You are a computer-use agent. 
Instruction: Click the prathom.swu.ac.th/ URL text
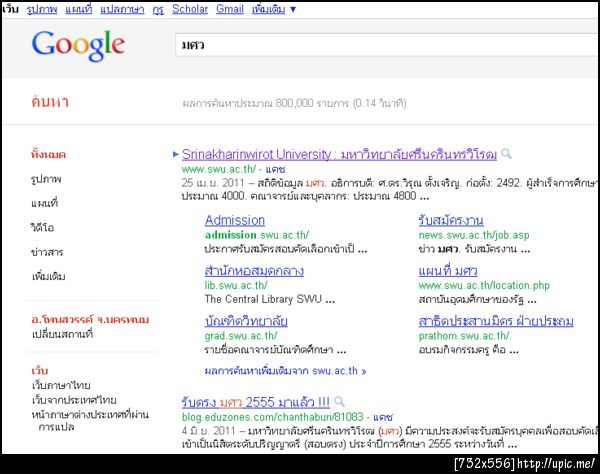[464, 336]
